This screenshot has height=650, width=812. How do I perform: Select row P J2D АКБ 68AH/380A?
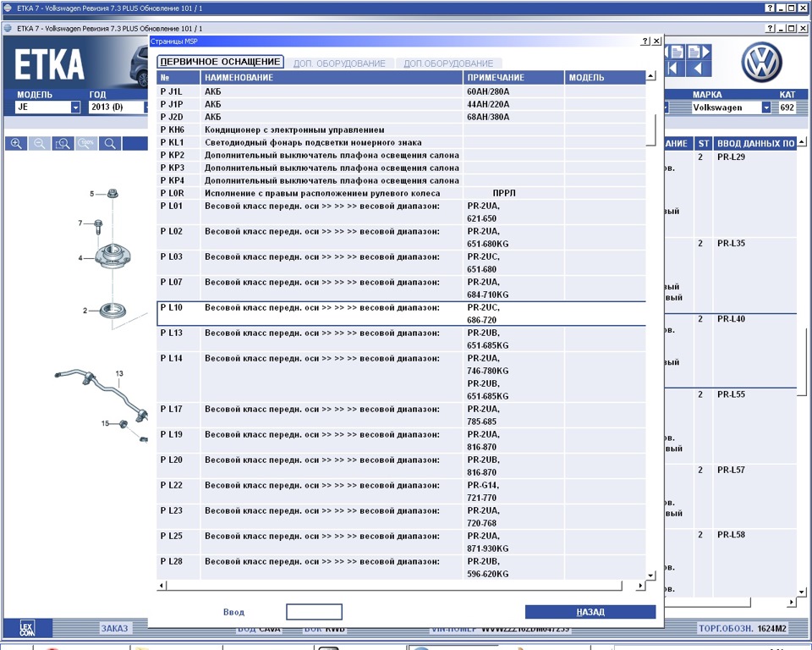tap(401, 117)
